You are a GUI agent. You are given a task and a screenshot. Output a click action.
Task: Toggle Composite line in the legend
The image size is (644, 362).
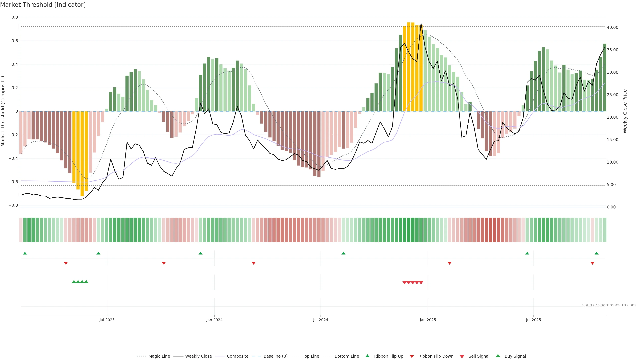pyautogui.click(x=237, y=356)
